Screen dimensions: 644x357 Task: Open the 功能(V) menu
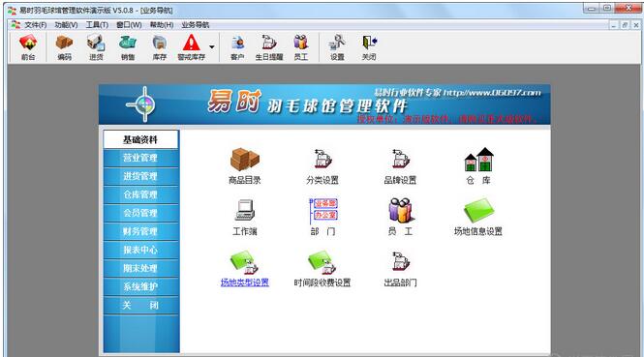click(66, 25)
